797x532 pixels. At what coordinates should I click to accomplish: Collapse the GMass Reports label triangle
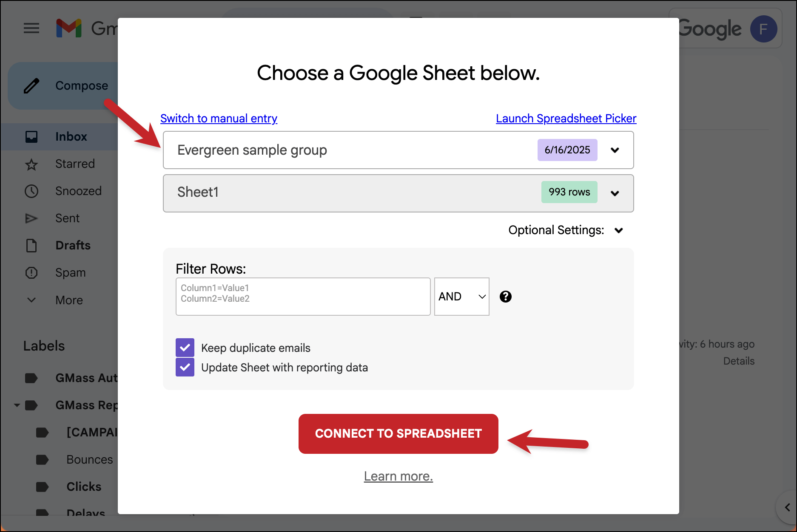tap(17, 405)
